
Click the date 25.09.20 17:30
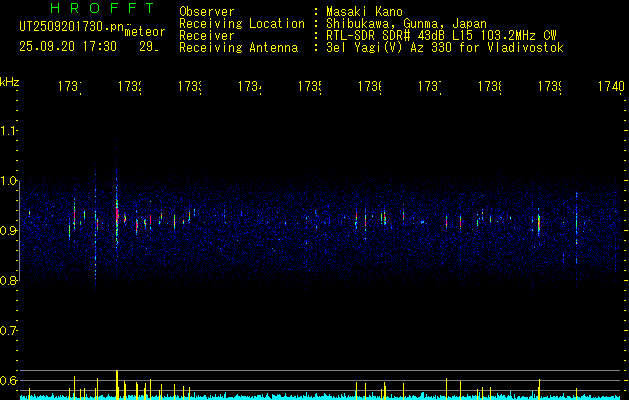pos(68,47)
